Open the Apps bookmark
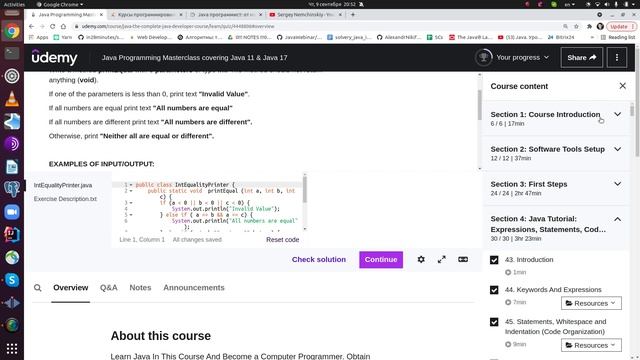This screenshot has width=640, height=360. click(x=39, y=37)
